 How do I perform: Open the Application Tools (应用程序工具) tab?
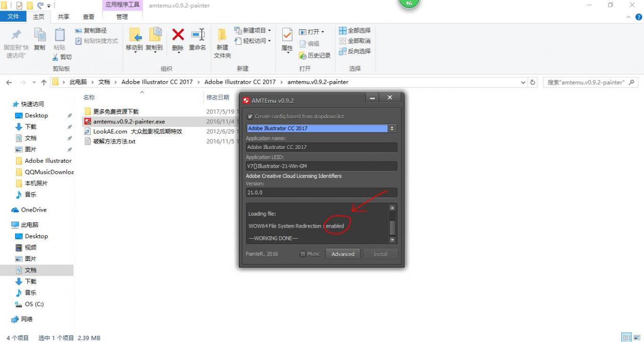click(x=122, y=5)
